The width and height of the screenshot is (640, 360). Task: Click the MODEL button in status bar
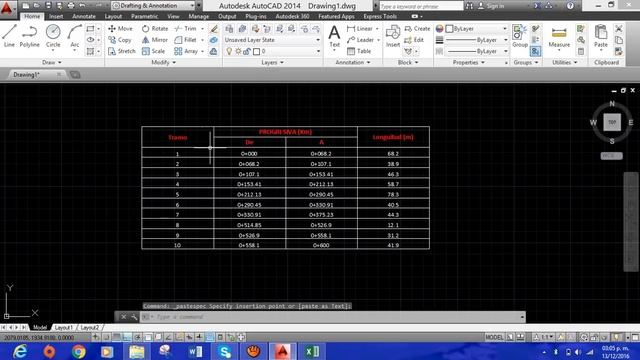coord(494,337)
